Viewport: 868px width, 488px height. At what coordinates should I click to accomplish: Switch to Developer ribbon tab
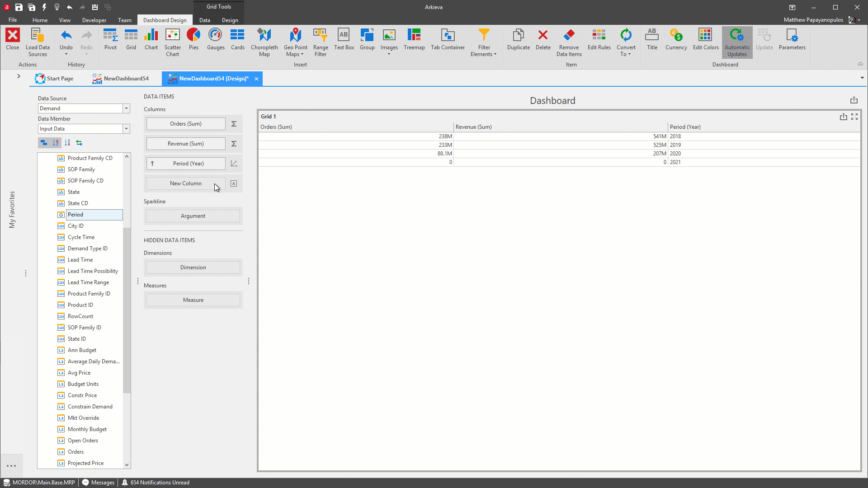(94, 20)
